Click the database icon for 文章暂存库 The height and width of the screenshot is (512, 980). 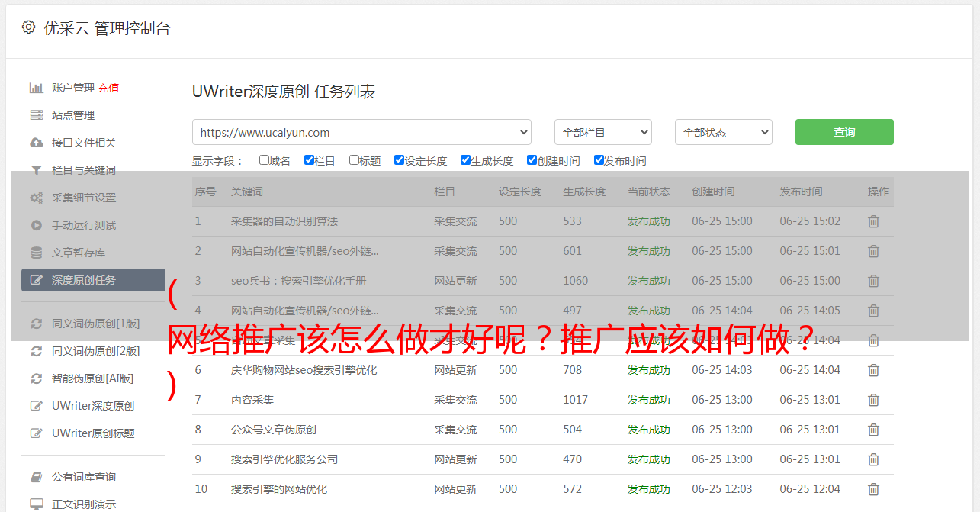pyautogui.click(x=36, y=253)
